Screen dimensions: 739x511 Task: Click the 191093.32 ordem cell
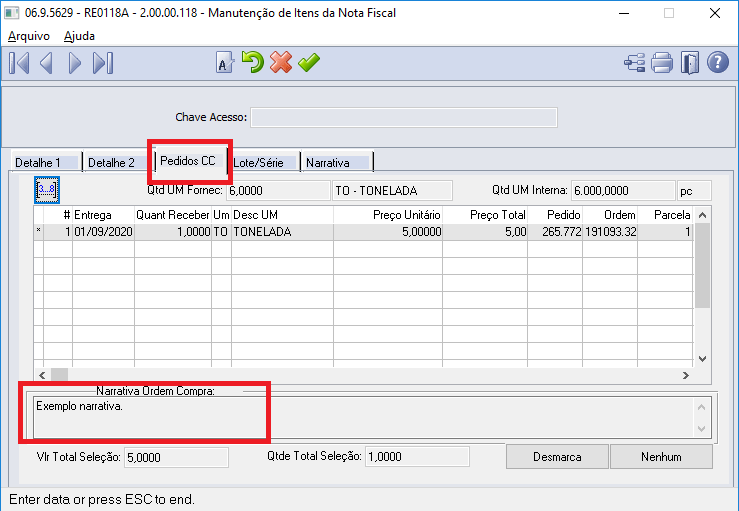click(x=610, y=231)
